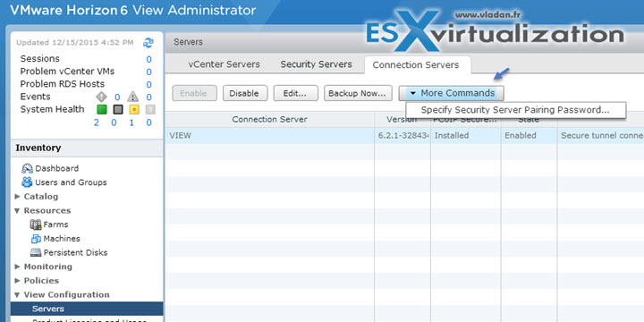Open Dashboard in the Inventory
The height and width of the screenshot is (322, 644).
[x=56, y=168]
